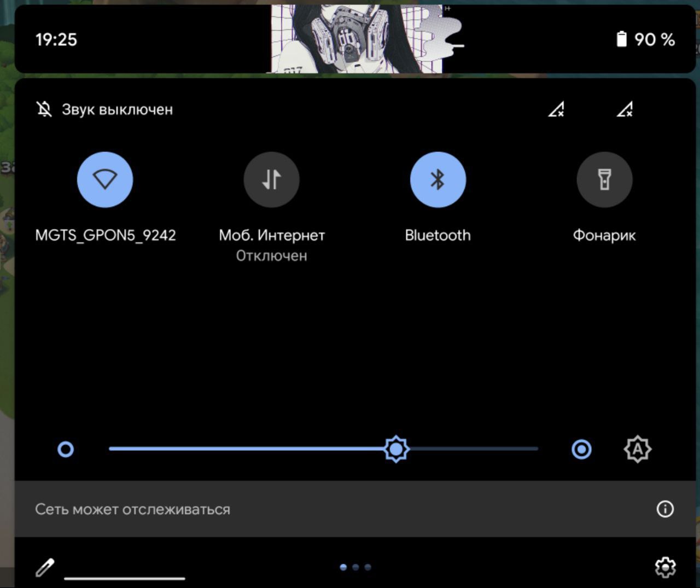
Task: Tap the 90 % battery percentage text
Action: click(655, 39)
